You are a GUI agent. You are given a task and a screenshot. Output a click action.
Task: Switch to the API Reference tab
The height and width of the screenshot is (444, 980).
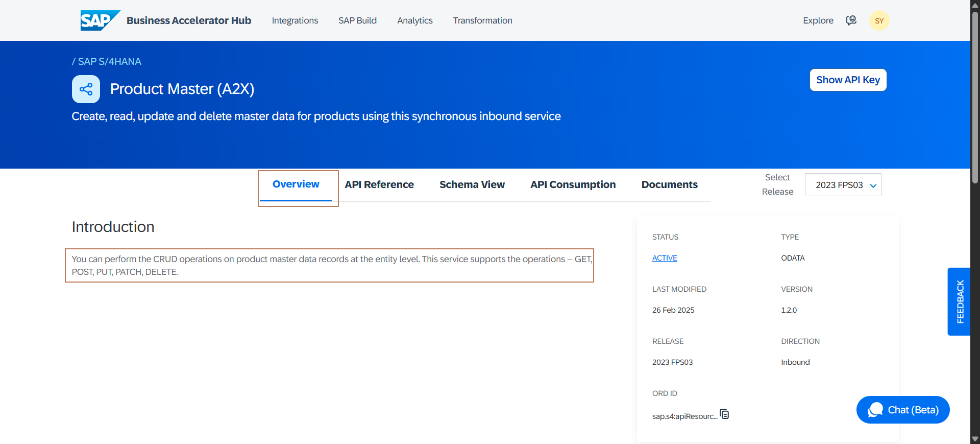click(x=379, y=184)
